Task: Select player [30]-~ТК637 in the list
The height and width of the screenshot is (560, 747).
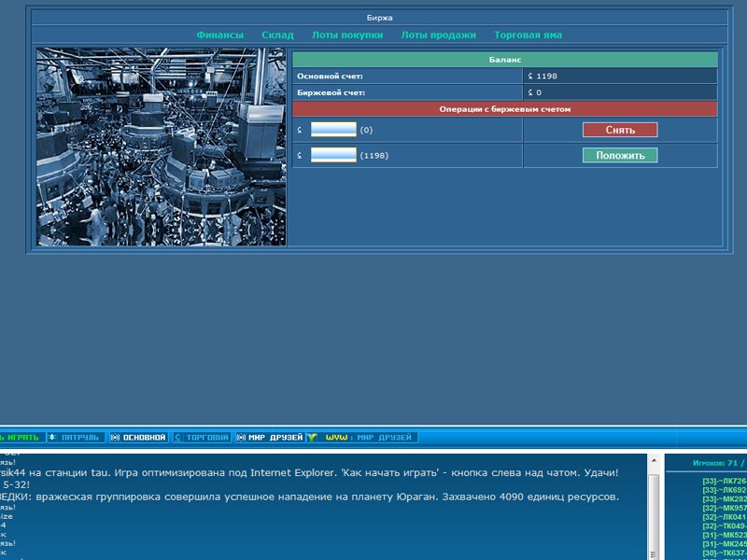Action: [x=725, y=553]
